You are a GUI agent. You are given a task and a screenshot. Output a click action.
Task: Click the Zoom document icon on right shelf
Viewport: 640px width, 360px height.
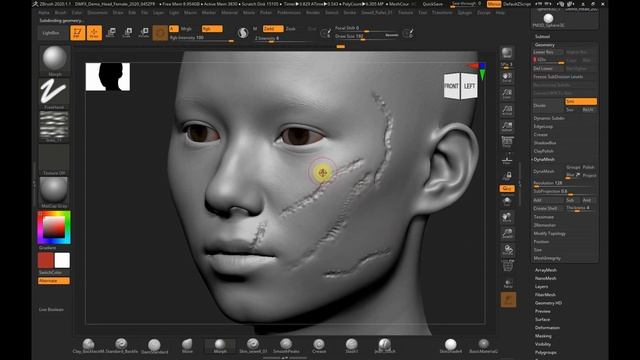pos(507,93)
